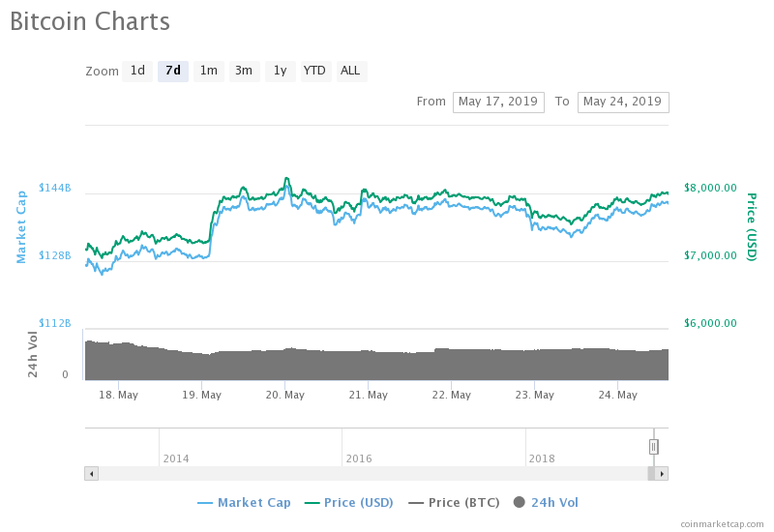Click the gray volume area chart

pyautogui.click(x=376, y=363)
